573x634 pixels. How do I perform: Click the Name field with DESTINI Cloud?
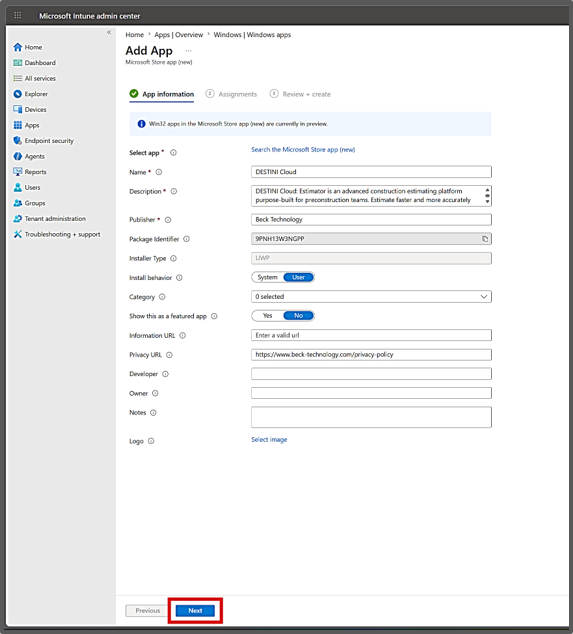pos(371,172)
